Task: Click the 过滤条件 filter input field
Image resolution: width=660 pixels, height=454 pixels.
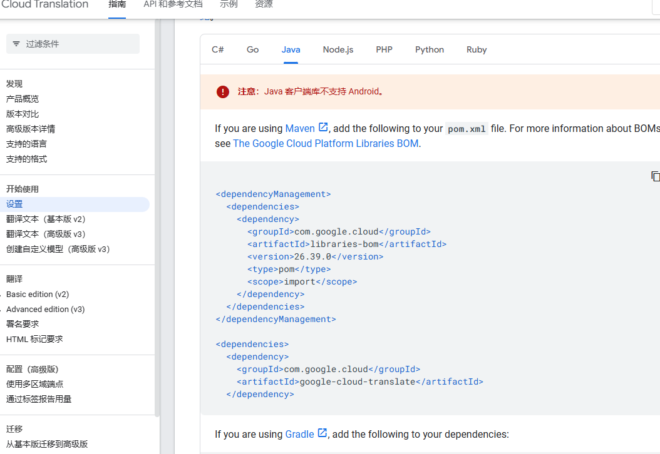Action: 73,44
